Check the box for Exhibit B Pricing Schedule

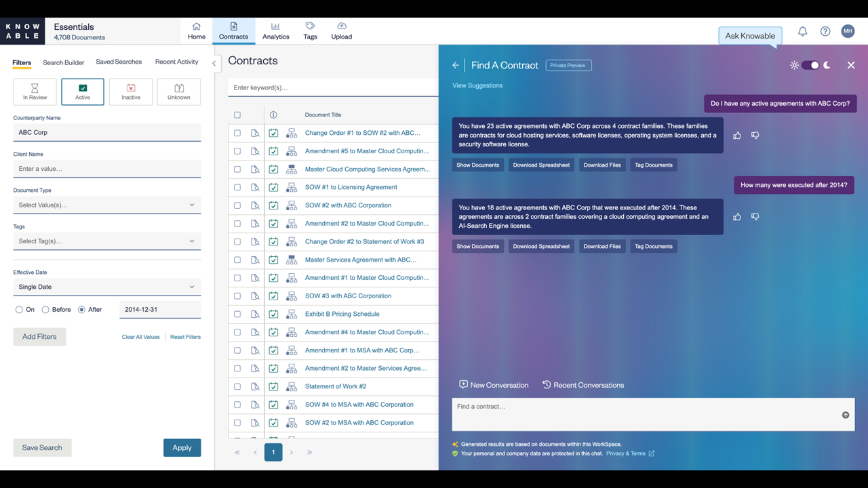click(x=237, y=314)
